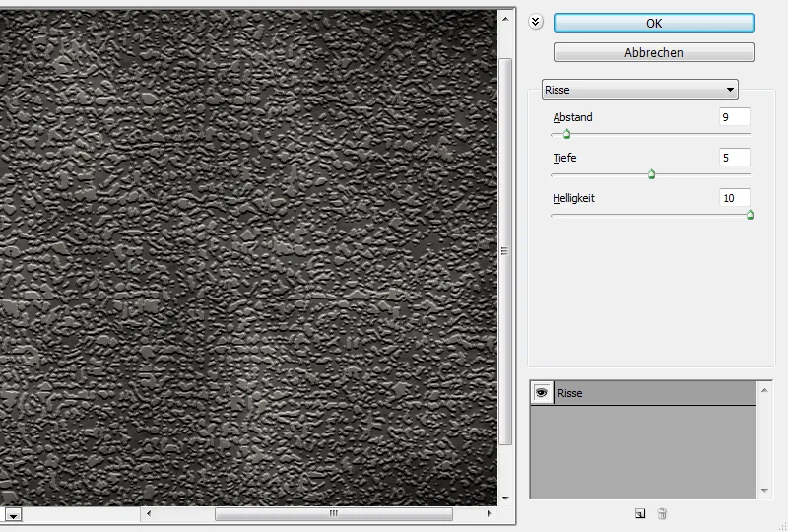Click the OK button
Viewport: 788px width, 532px height.
pyautogui.click(x=653, y=23)
